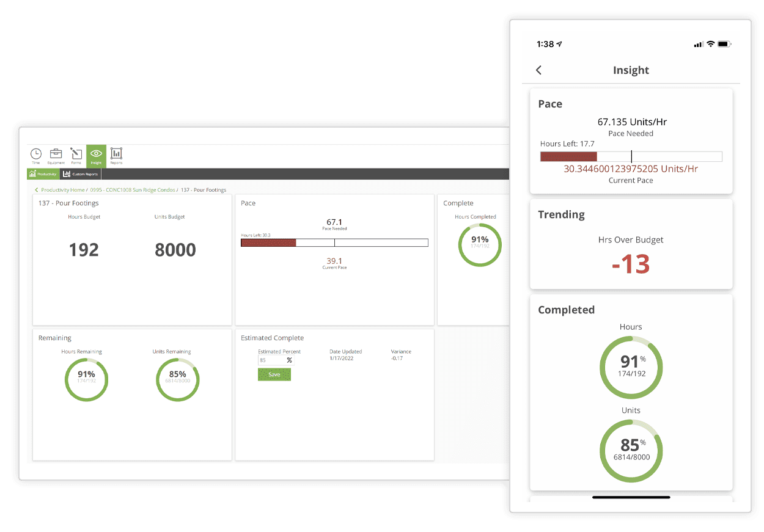764x532 pixels.
Task: Click the Units Remaining 85% donut chart
Action: coord(177,380)
